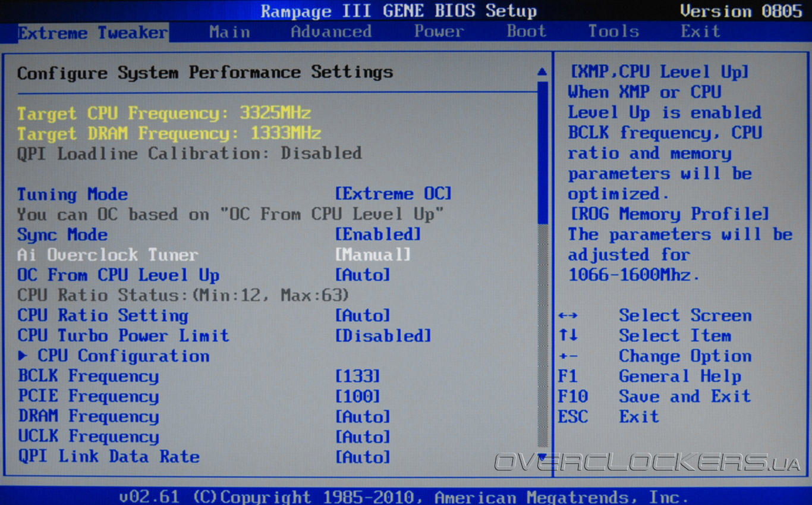812x505 pixels.
Task: Toggle the CPU Turbo Power Limit Disabled value
Action: pyautogui.click(x=383, y=335)
